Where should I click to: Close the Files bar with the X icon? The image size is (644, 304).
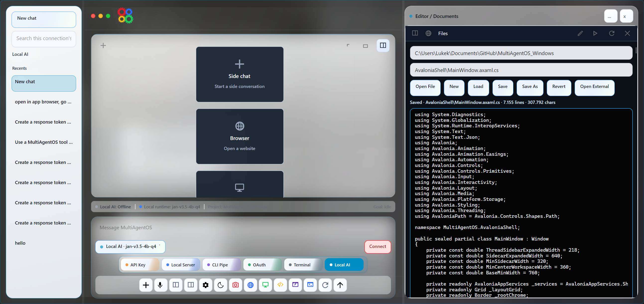coord(627,33)
